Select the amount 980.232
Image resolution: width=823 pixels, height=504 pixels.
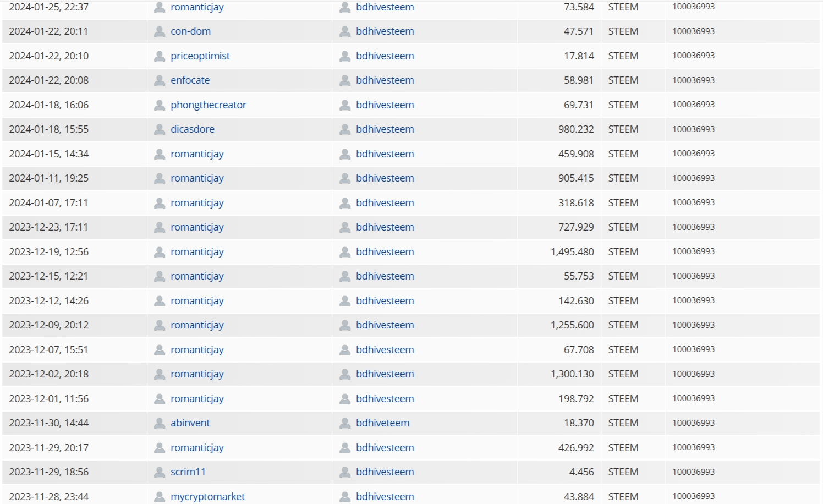(x=576, y=129)
